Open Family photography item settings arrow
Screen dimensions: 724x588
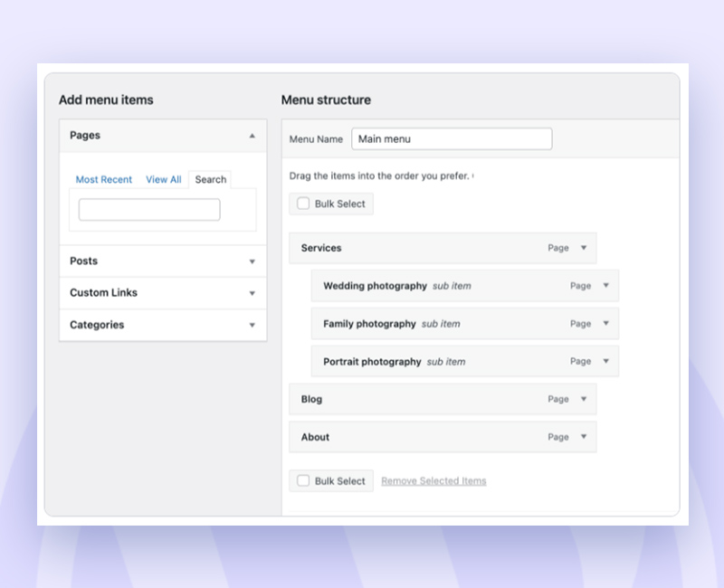click(x=605, y=324)
